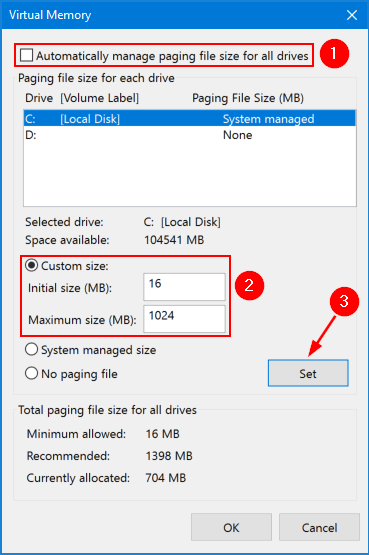Viewport: 369px width, 555px height.
Task: Click the red number 3 marker
Action: [344, 301]
